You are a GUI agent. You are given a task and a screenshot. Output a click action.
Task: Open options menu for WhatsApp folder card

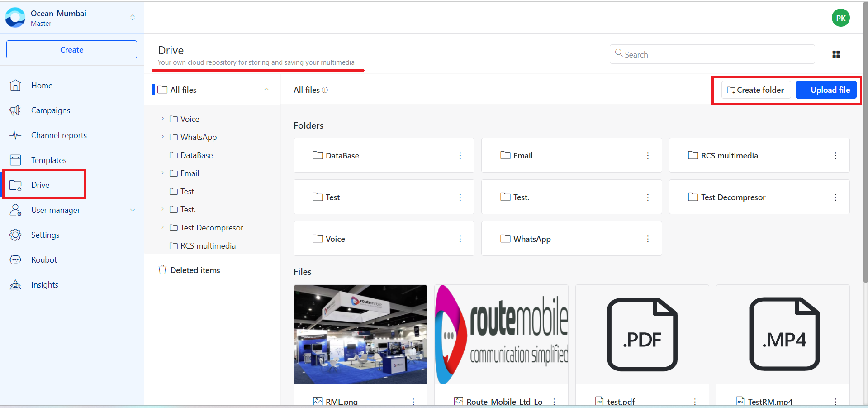648,239
